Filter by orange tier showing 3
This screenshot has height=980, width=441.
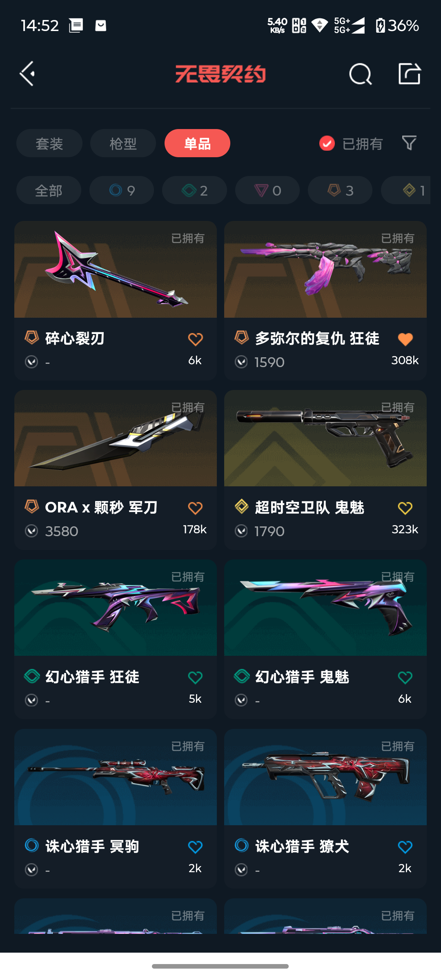click(x=340, y=190)
